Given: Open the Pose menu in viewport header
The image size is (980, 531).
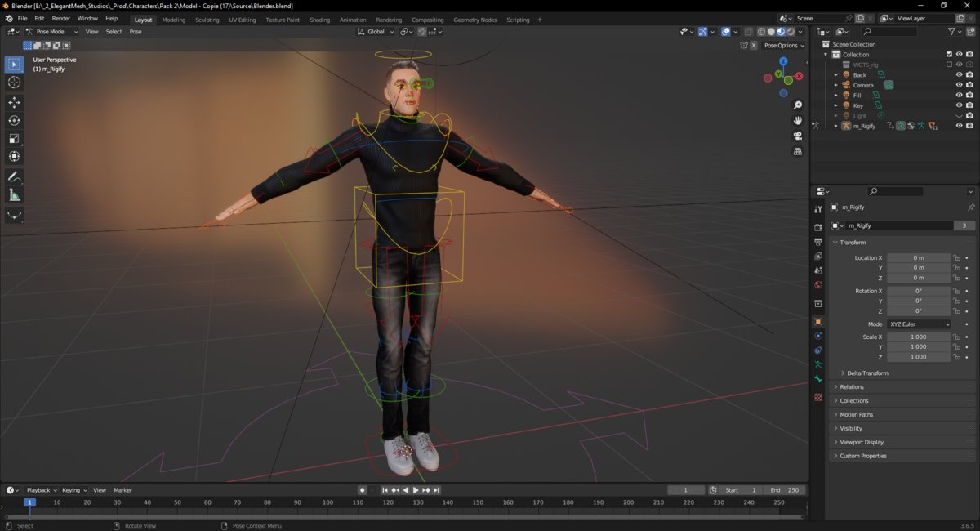Looking at the screenshot, I should [x=136, y=32].
